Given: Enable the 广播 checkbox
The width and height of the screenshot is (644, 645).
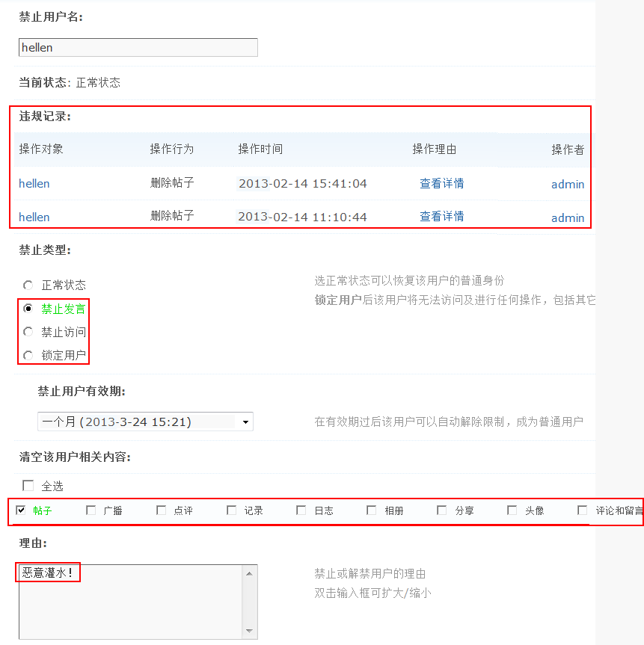Looking at the screenshot, I should (x=91, y=510).
